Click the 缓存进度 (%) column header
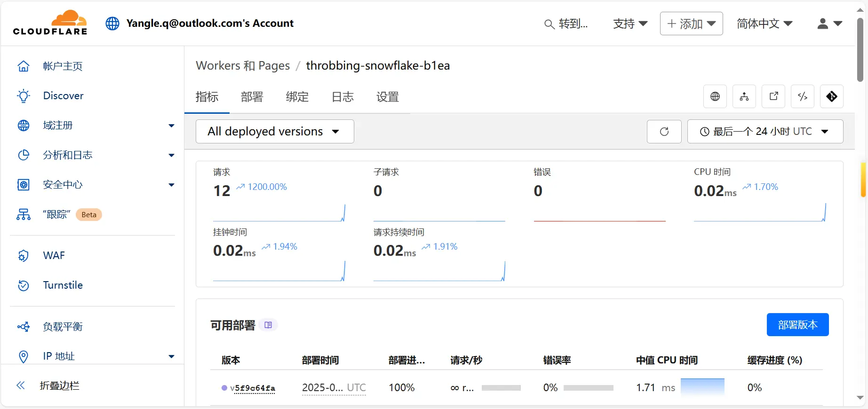 (x=775, y=361)
